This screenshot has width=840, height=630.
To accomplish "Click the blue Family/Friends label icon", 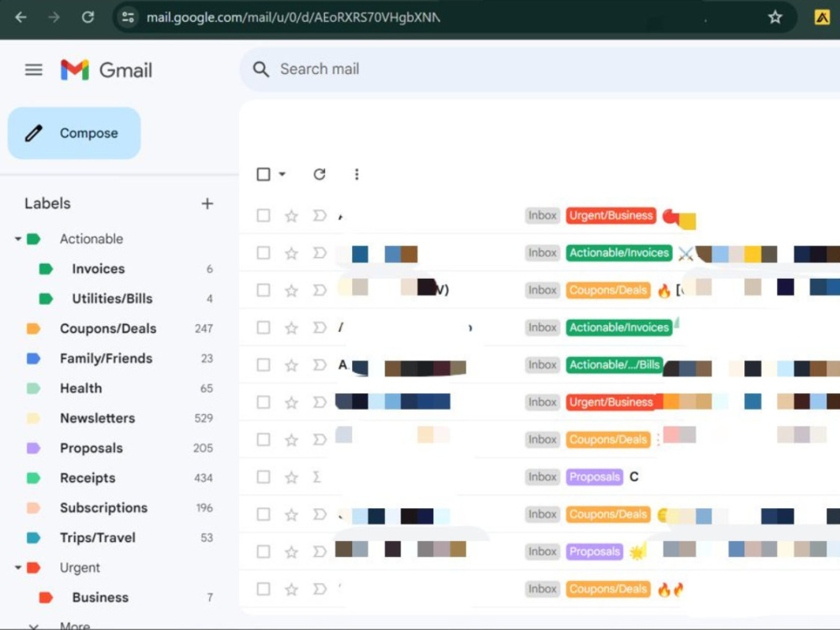I will point(34,359).
